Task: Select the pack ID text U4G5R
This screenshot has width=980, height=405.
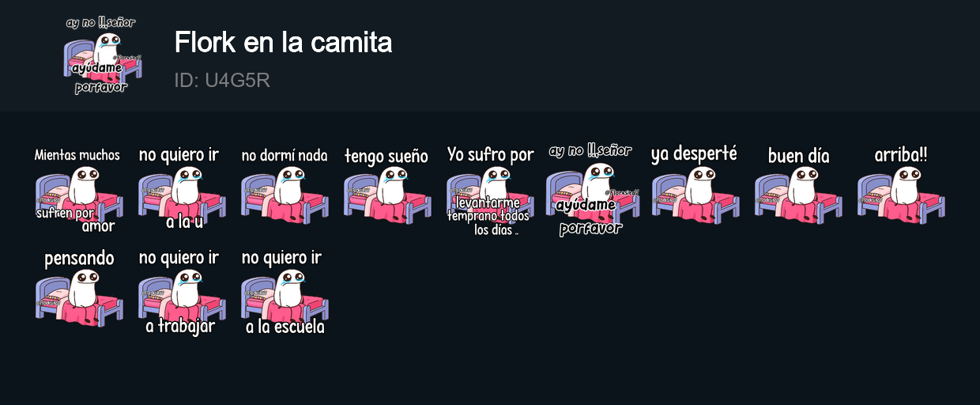Action: click(x=222, y=81)
